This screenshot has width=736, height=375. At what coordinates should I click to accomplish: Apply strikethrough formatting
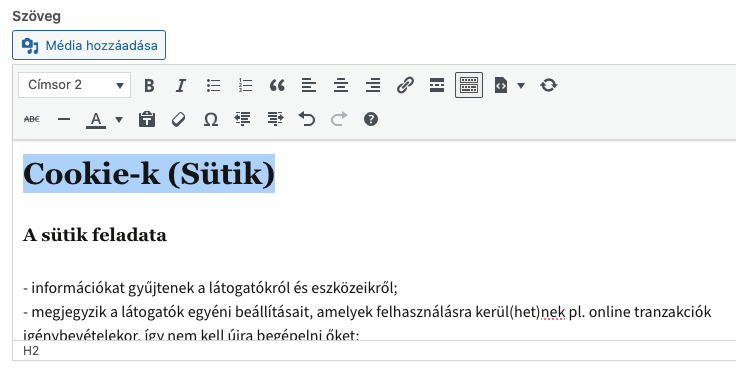tap(31, 119)
